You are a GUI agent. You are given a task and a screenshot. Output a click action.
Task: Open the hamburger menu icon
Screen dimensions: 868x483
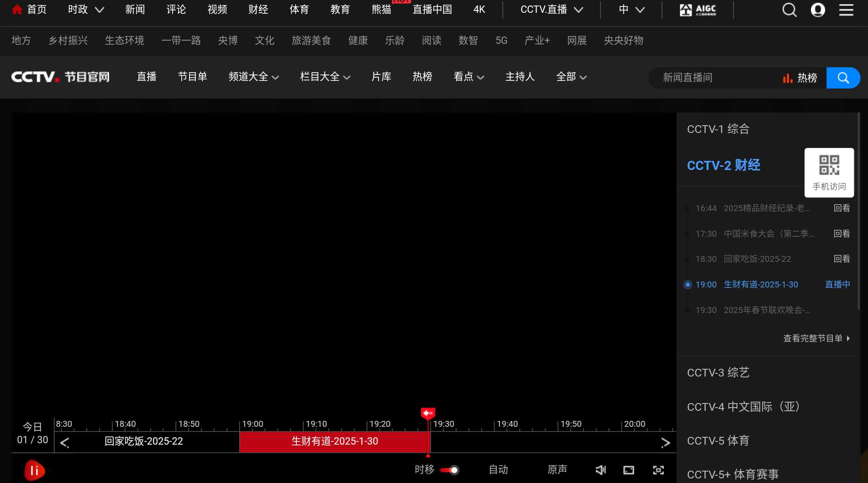846,10
